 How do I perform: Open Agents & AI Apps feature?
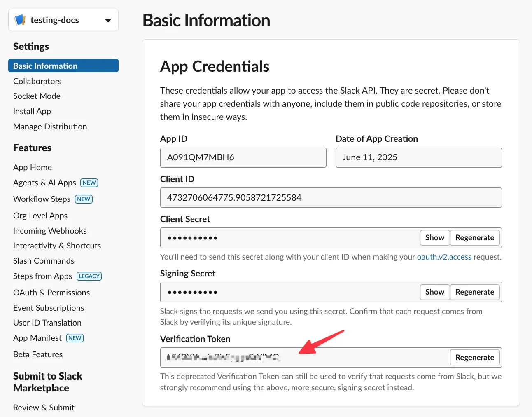[44, 183]
